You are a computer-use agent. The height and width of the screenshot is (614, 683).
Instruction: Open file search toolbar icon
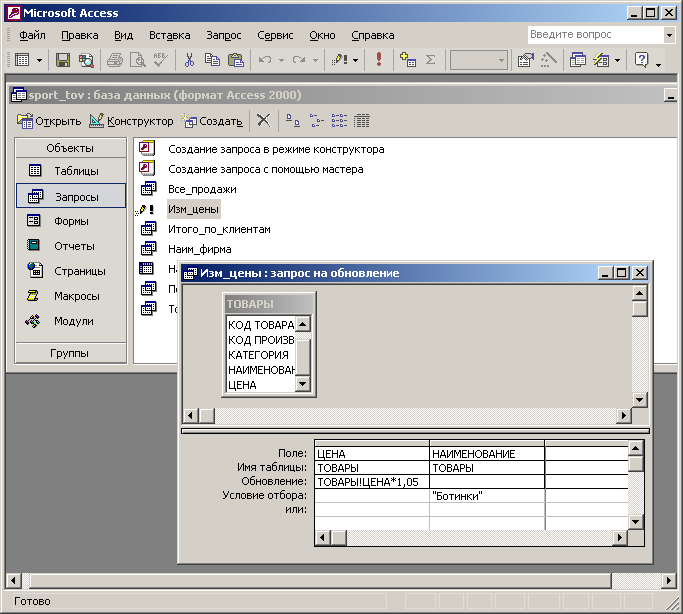pyautogui.click(x=86, y=60)
